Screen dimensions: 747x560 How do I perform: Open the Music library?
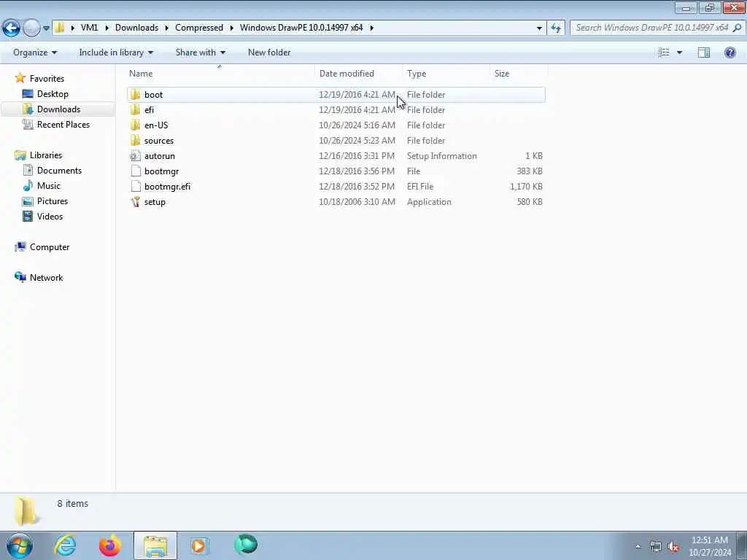pos(49,186)
